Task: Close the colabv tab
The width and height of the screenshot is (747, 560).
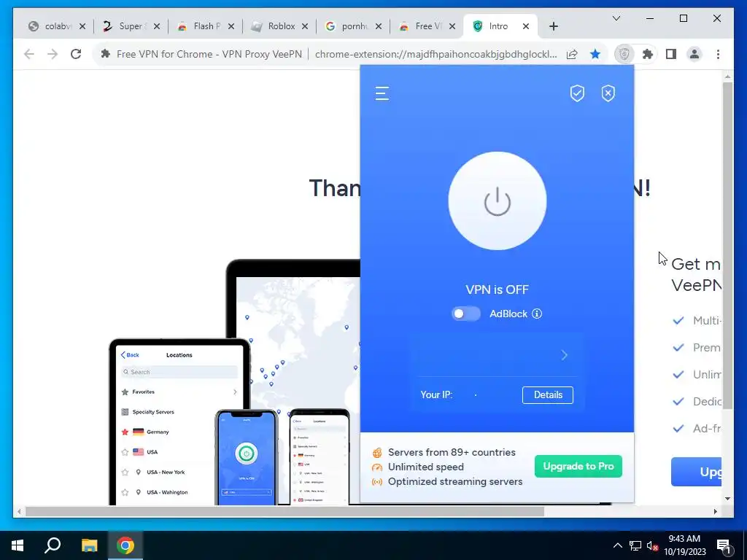Action: point(82,26)
